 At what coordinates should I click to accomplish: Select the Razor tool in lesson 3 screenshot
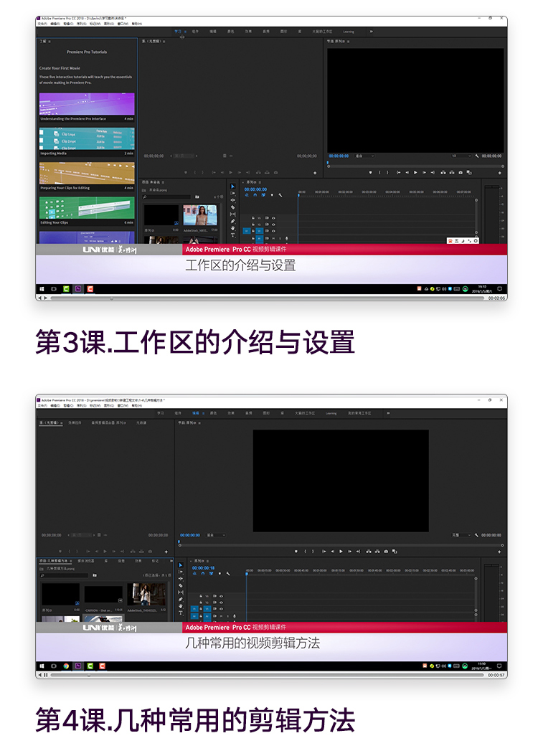tap(233, 207)
